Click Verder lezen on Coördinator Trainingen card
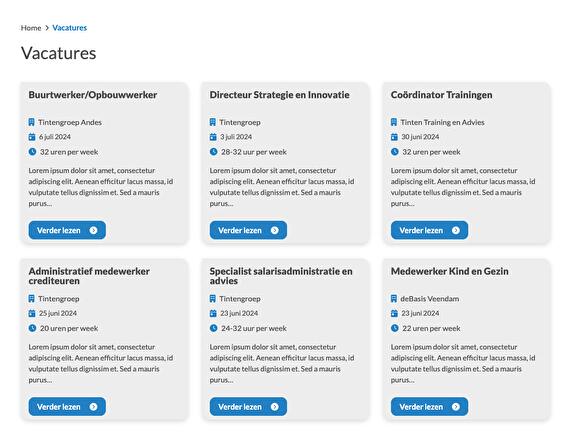The image size is (576, 443). [429, 230]
